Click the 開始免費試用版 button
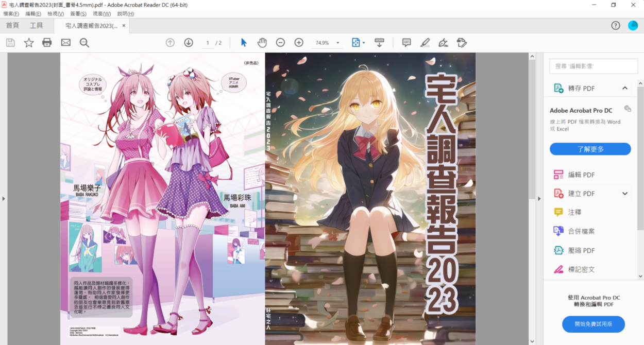Viewport: 644px width, 345px height. tap(594, 324)
